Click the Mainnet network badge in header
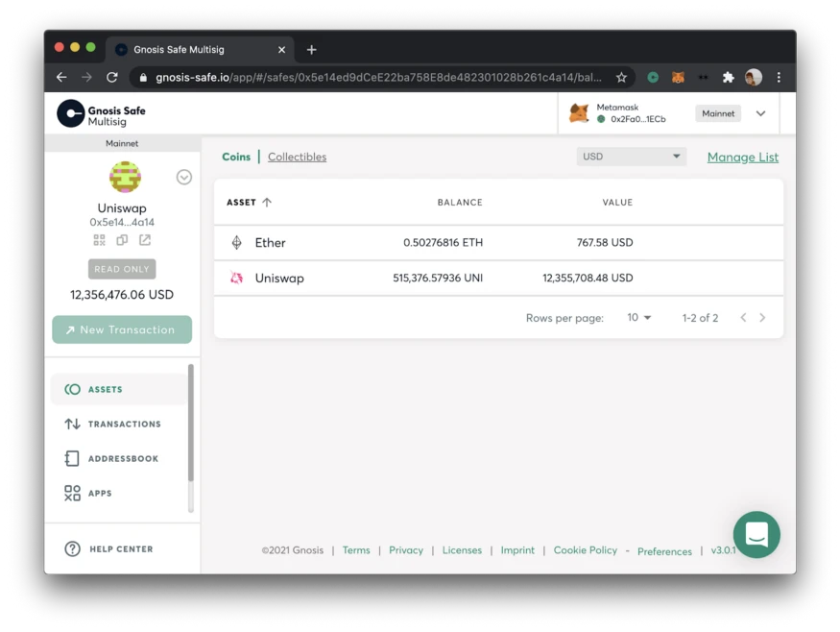 coord(718,113)
